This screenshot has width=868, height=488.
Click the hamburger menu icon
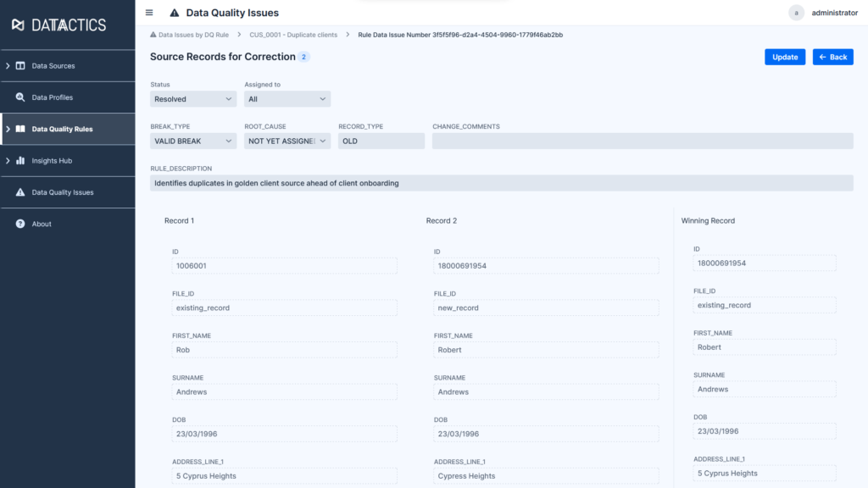149,13
